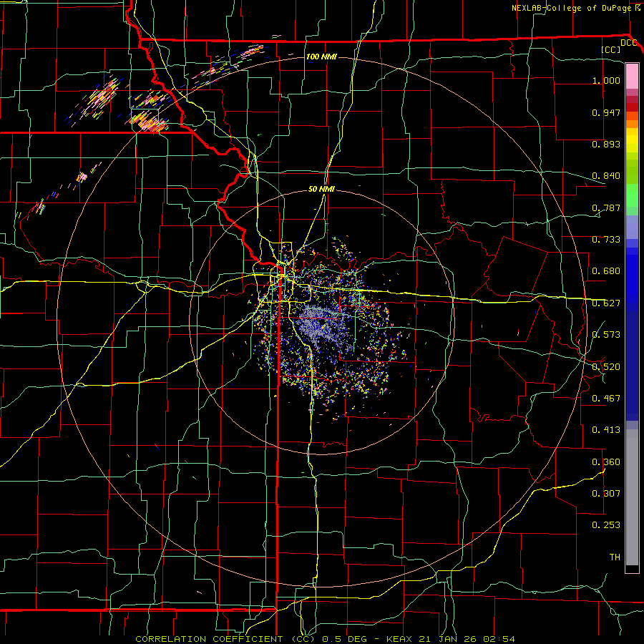Image resolution: width=644 pixels, height=644 pixels.
Task: Click the 0.467 scale value
Action: (606, 399)
